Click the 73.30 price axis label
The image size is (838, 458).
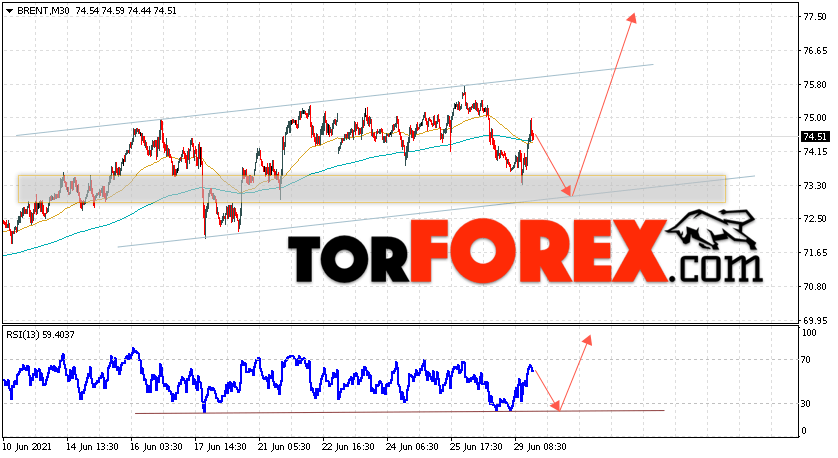point(815,185)
